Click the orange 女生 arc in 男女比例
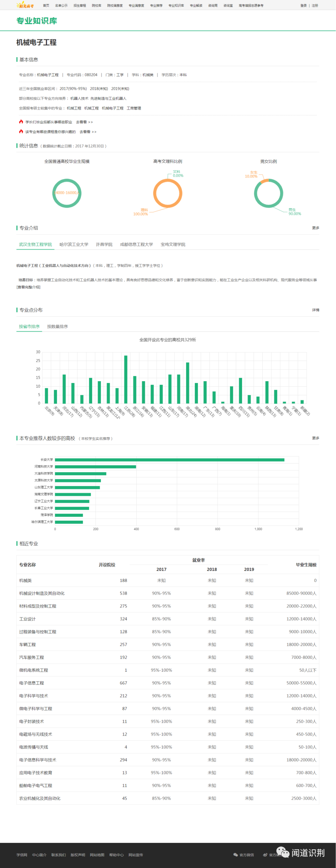Viewport: 336px width, 868px height. click(x=264, y=181)
